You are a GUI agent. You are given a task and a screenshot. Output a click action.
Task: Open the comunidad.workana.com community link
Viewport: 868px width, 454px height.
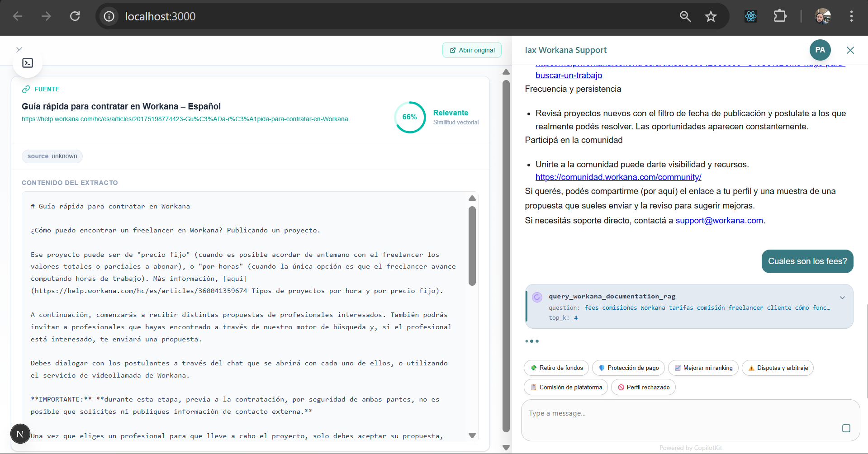pyautogui.click(x=618, y=177)
